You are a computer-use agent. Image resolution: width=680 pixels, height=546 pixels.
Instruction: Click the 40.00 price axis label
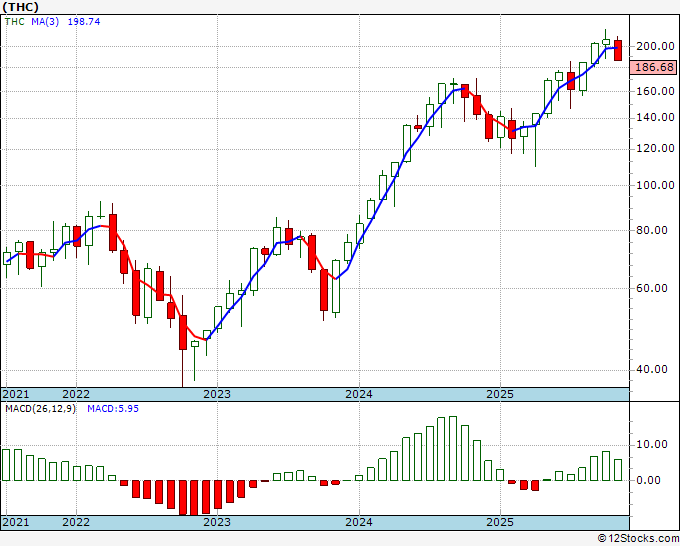point(651,369)
